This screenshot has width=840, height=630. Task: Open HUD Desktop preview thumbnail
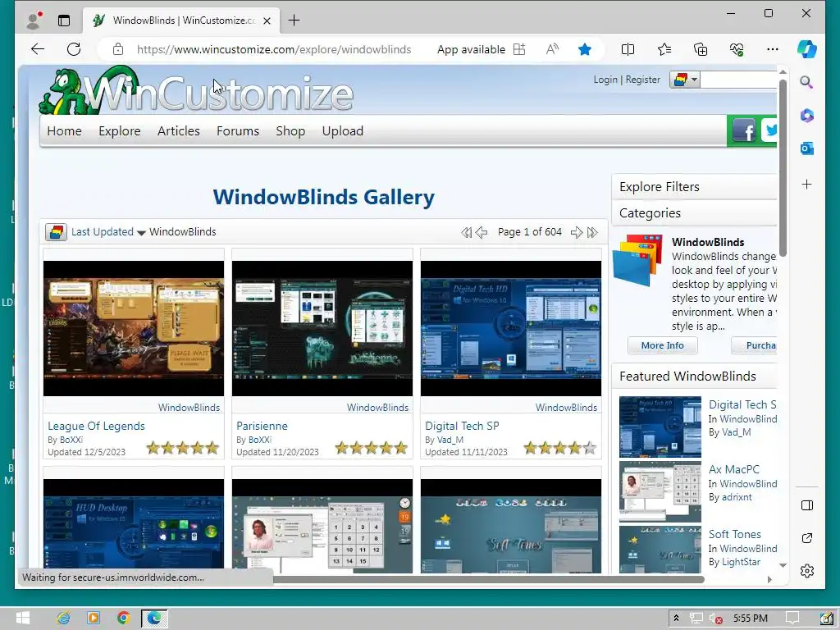[134, 524]
